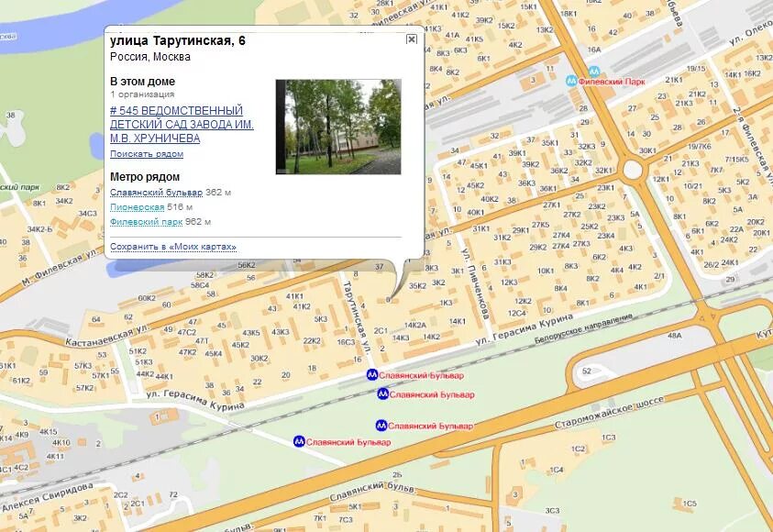Click the Поискать рядом link

point(147,154)
